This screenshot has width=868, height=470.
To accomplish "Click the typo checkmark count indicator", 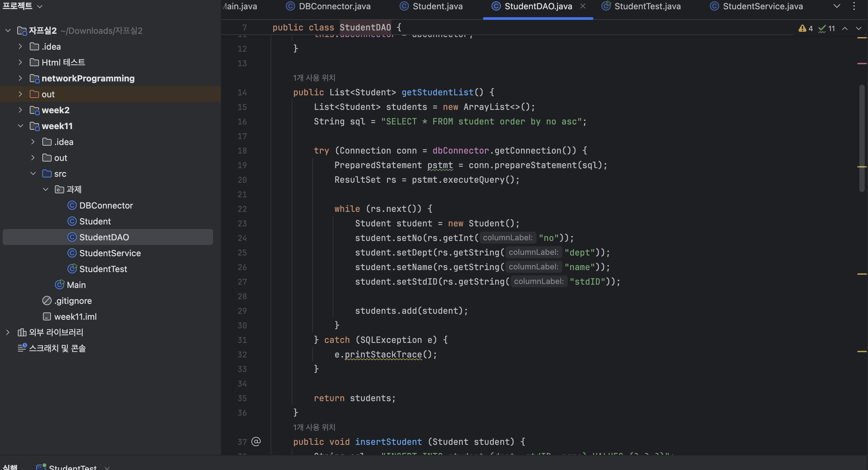I will point(826,29).
